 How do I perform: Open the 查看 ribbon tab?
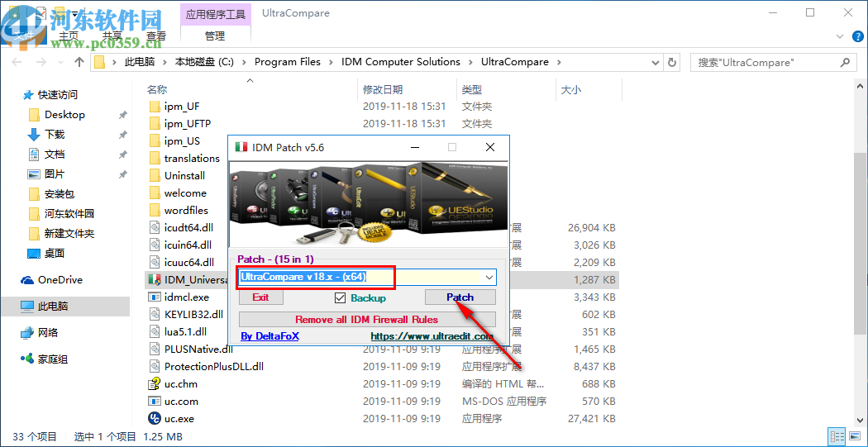click(x=156, y=36)
